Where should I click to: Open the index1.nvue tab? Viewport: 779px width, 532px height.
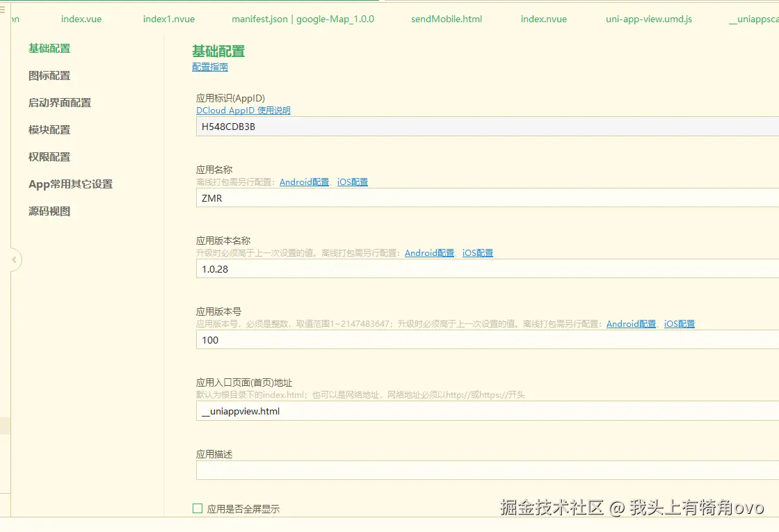coord(169,19)
